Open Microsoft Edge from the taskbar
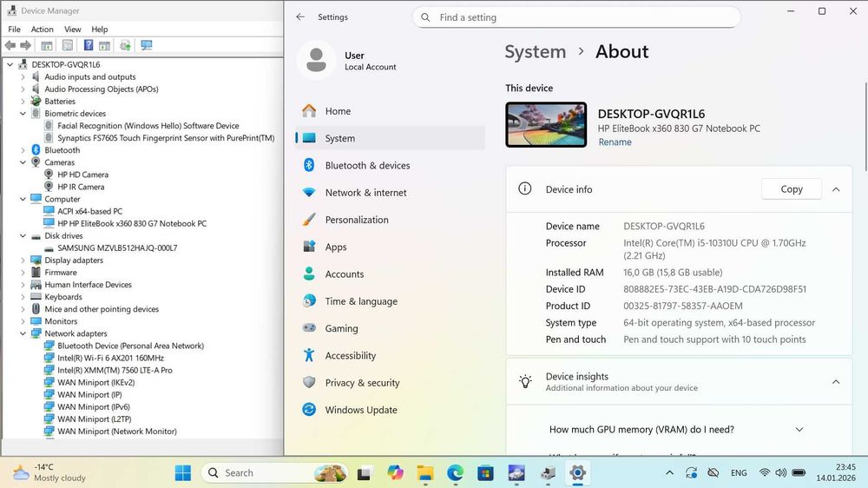Image resolution: width=868 pixels, height=488 pixels. click(x=456, y=472)
